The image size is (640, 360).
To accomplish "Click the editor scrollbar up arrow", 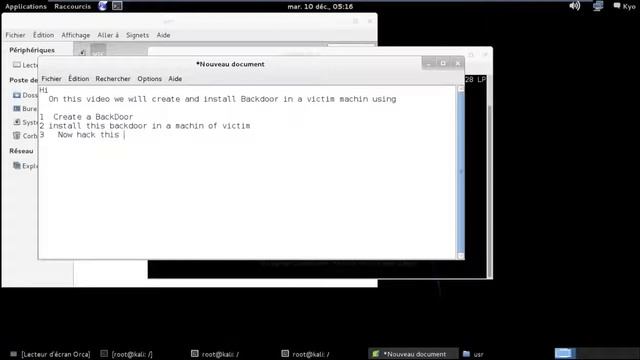I will coord(461,89).
